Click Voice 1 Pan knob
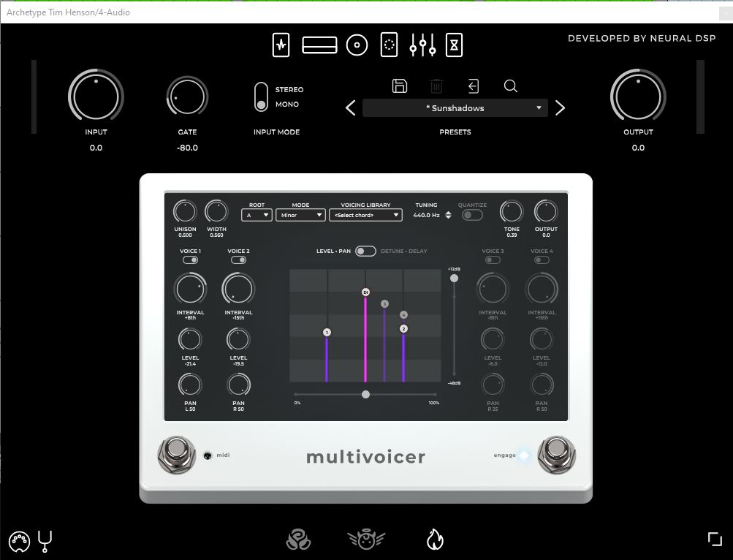733x560 pixels. (190, 385)
